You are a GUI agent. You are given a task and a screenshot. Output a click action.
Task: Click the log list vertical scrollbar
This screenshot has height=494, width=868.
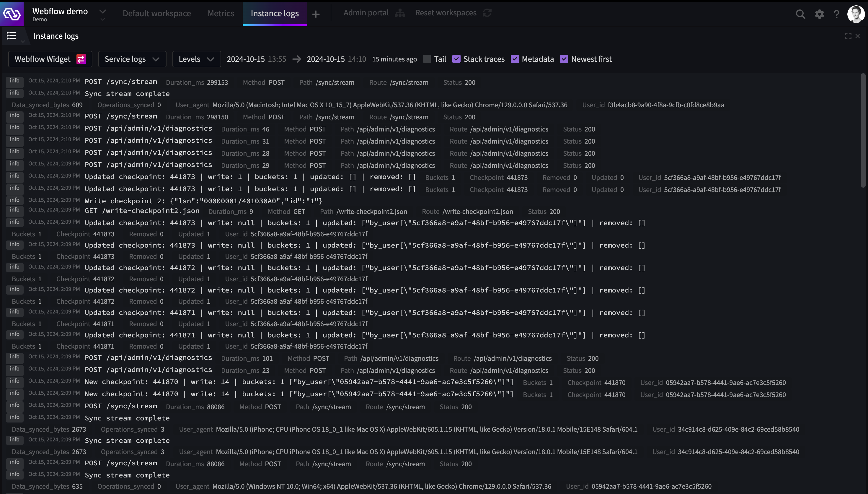click(x=863, y=131)
